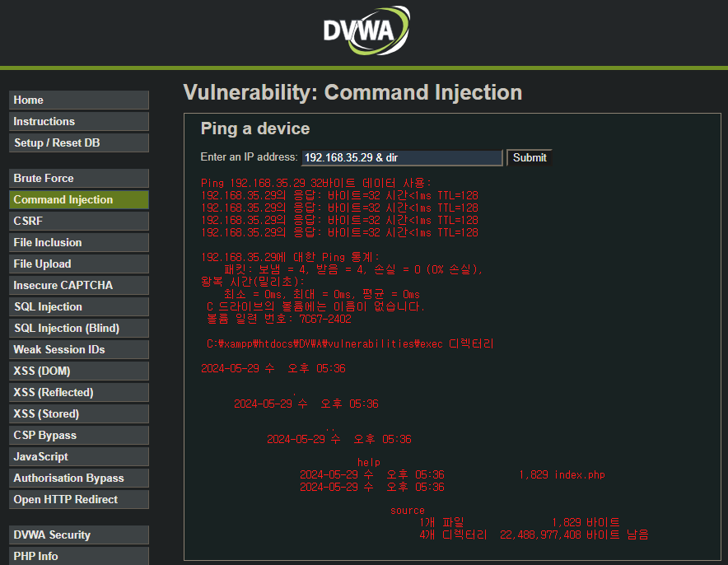This screenshot has width=728, height=565.
Task: Select the 'index.php' file name in output
Action: (x=580, y=475)
